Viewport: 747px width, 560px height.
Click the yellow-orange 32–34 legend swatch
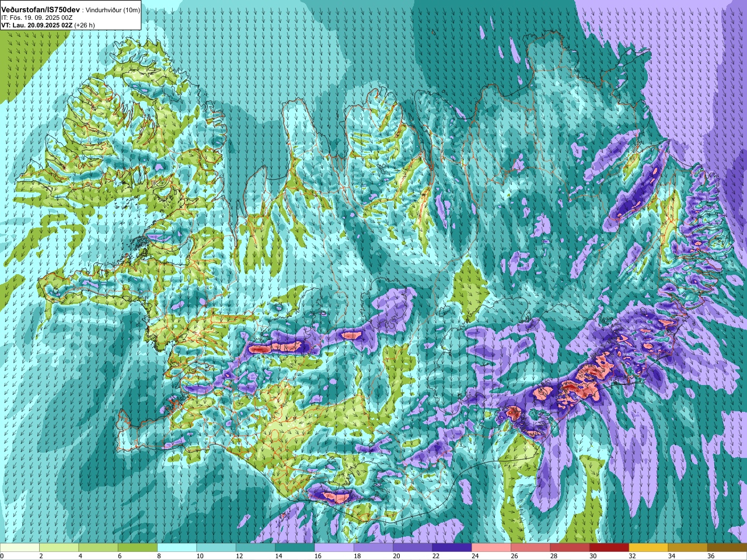[648, 548]
